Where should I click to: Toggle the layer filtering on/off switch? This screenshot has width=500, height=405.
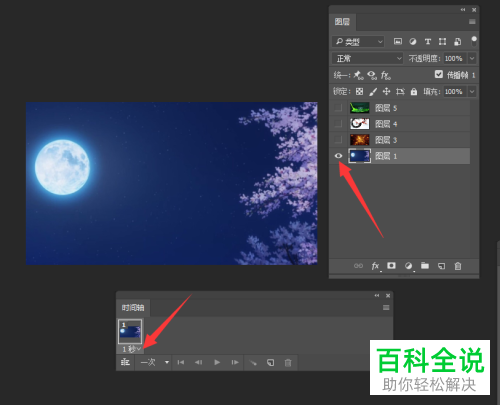click(x=474, y=41)
